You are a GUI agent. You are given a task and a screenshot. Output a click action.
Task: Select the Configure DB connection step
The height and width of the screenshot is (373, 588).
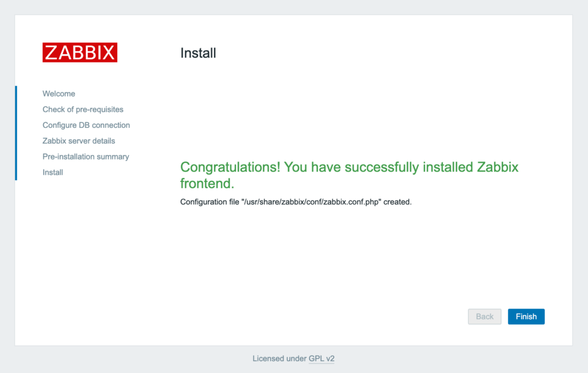point(86,125)
